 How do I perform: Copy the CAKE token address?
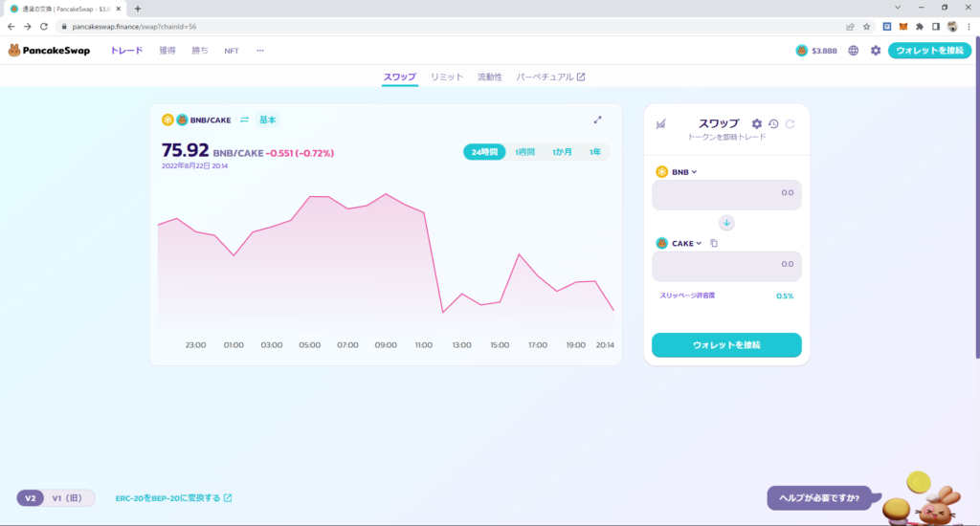[714, 243]
